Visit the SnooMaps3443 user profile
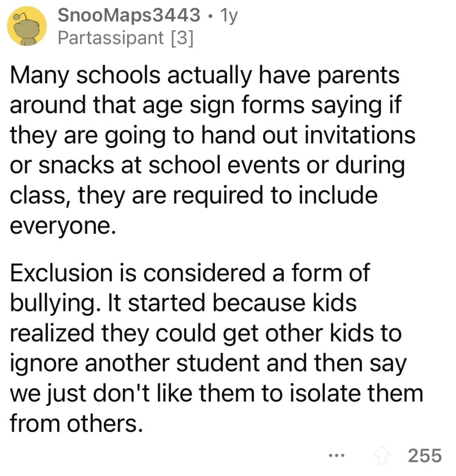 [129, 15]
